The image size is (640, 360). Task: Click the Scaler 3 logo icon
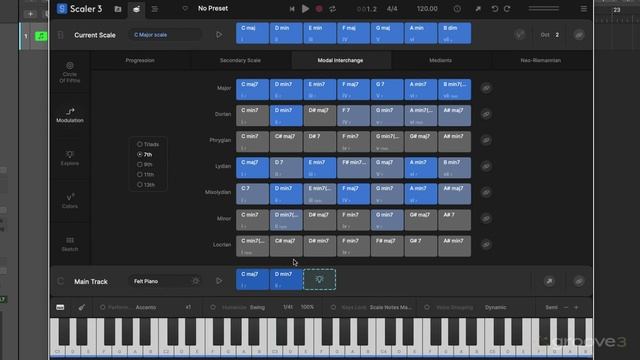(62, 9)
